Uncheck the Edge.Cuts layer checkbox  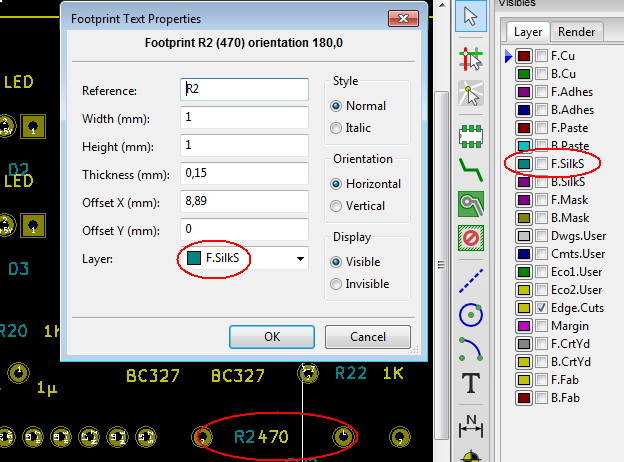pos(541,308)
